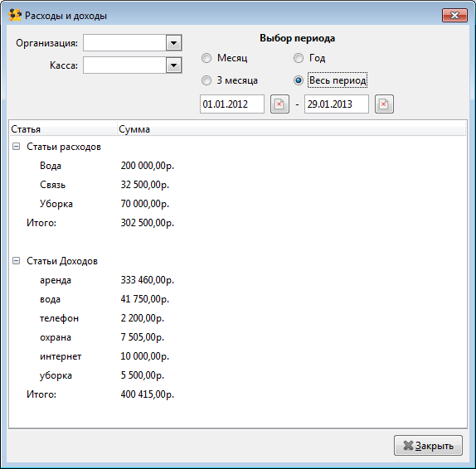Clear the end date 29.01.2013 icon
The width and height of the screenshot is (476, 469).
coord(384,104)
